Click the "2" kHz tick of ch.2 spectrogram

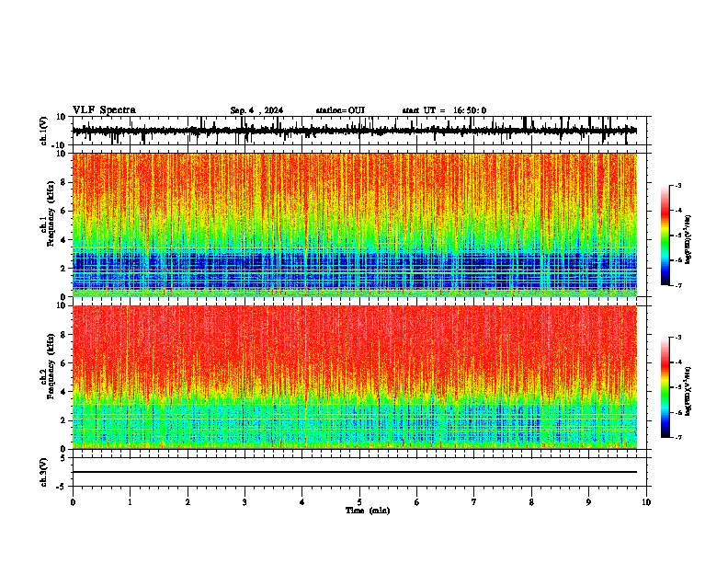63,420
